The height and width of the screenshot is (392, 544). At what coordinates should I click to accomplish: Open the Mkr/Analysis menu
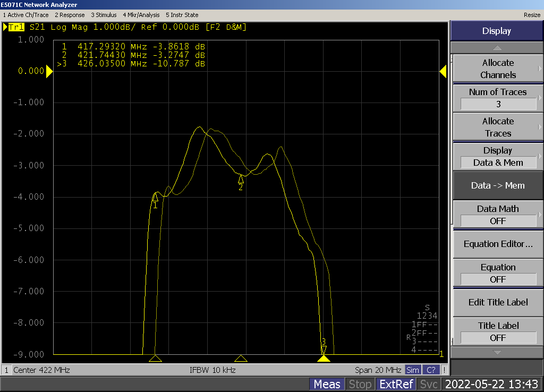click(x=141, y=15)
